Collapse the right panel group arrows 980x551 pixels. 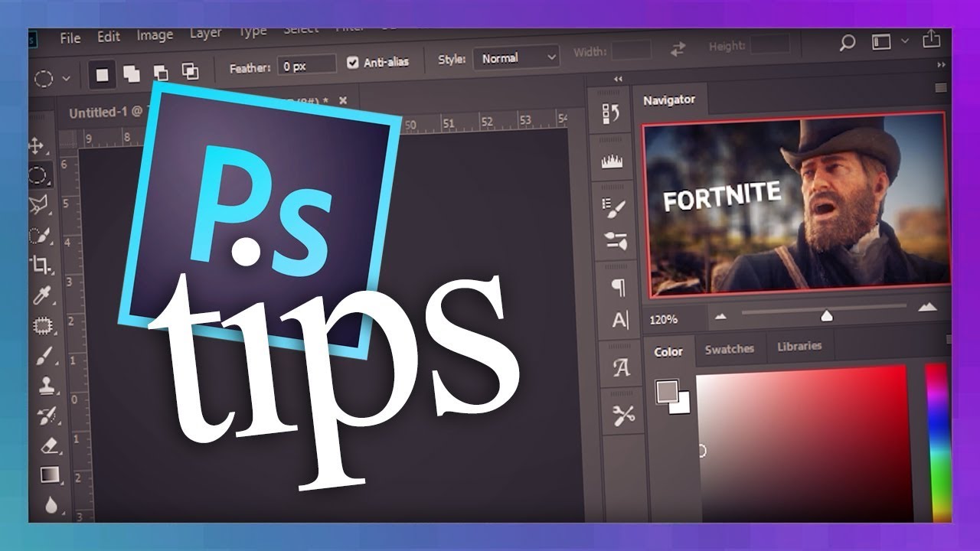tap(942, 66)
